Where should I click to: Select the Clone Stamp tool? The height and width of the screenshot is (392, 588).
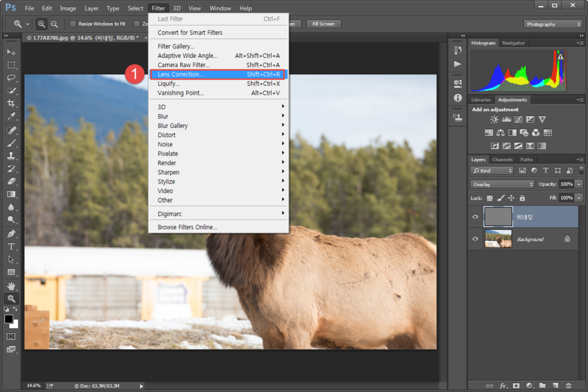pyautogui.click(x=11, y=156)
